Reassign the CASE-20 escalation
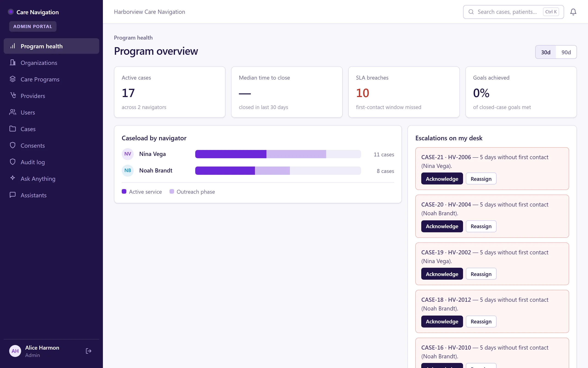The image size is (588, 368). 481,226
